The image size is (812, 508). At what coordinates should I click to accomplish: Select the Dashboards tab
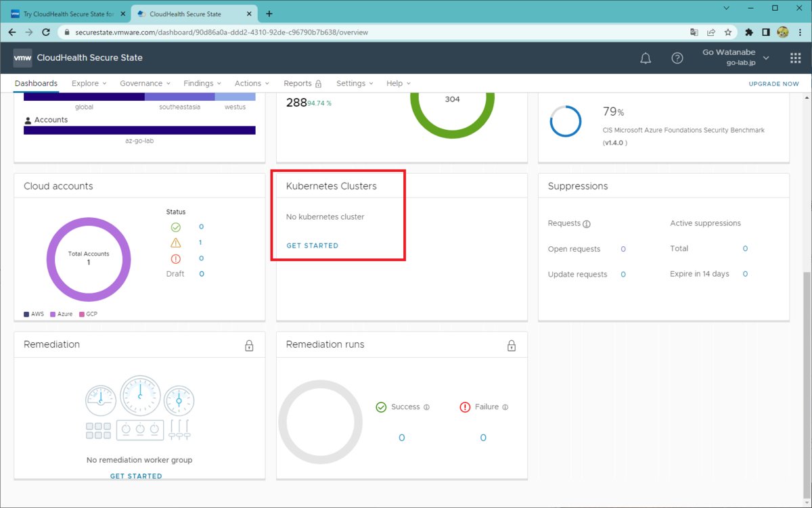pos(36,83)
